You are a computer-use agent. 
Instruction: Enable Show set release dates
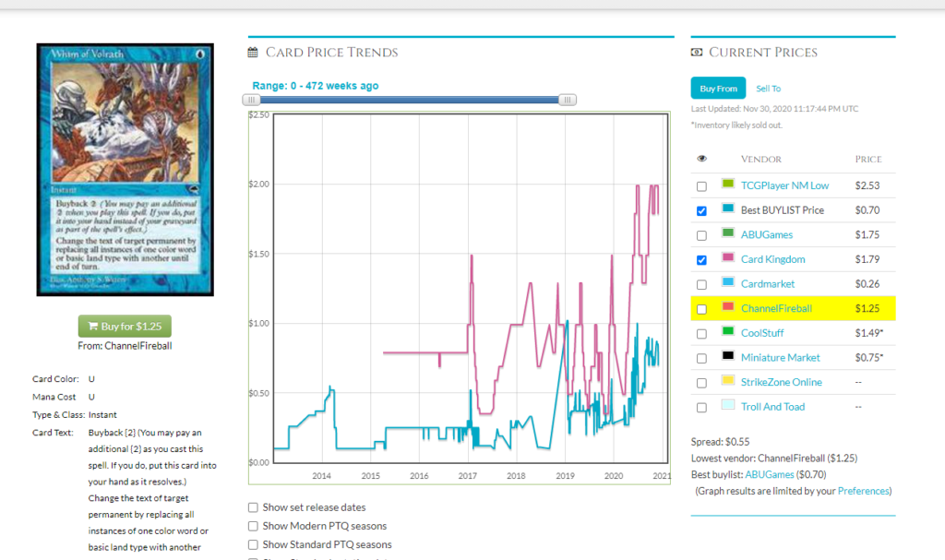(253, 507)
